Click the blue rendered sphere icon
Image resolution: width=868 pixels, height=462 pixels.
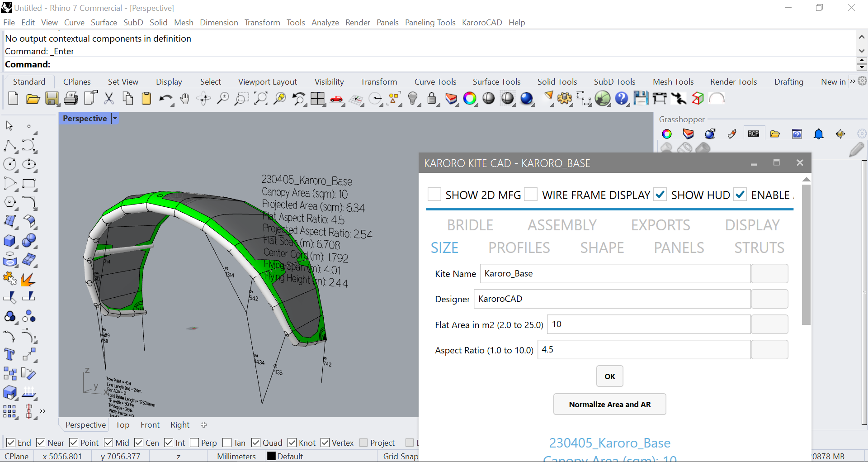[527, 98]
